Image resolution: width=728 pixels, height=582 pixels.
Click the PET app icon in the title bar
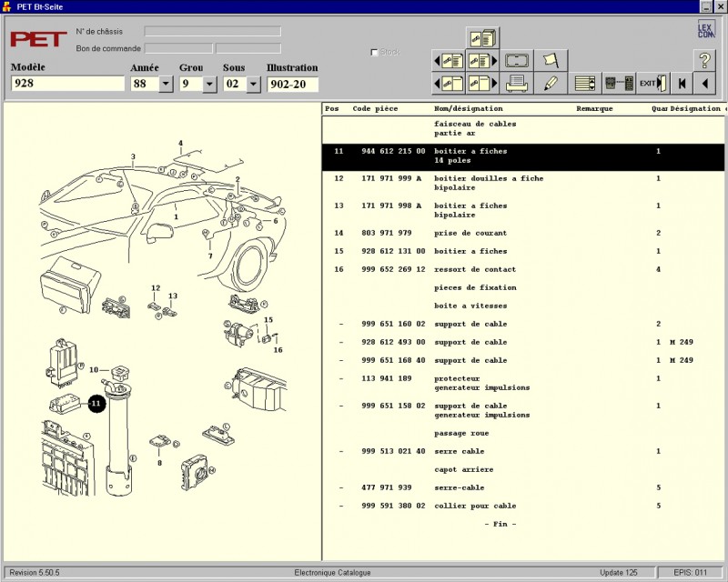(x=6, y=6)
